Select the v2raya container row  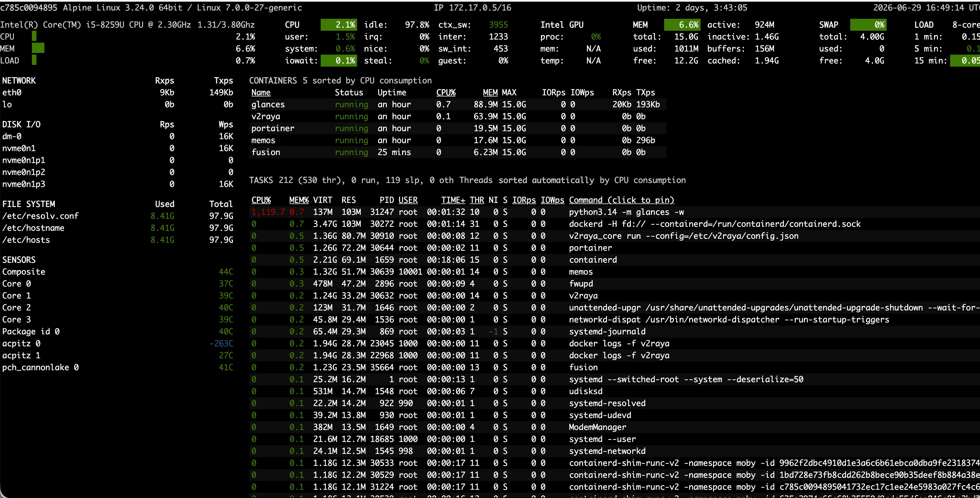point(458,116)
